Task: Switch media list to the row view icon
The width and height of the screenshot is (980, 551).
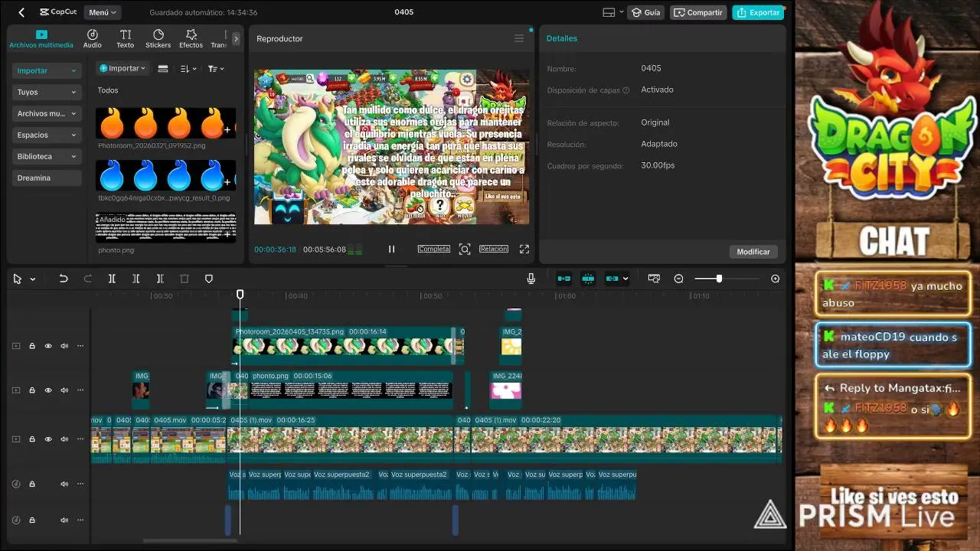Action: pyautogui.click(x=162, y=69)
